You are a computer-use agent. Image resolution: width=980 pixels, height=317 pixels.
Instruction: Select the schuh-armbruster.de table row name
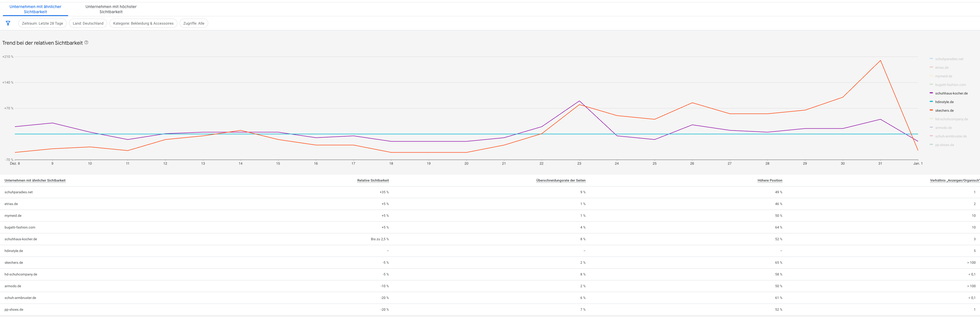pyautogui.click(x=20, y=298)
